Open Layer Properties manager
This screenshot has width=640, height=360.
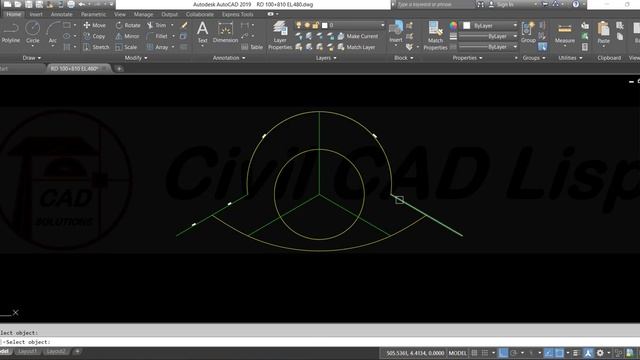click(x=280, y=36)
